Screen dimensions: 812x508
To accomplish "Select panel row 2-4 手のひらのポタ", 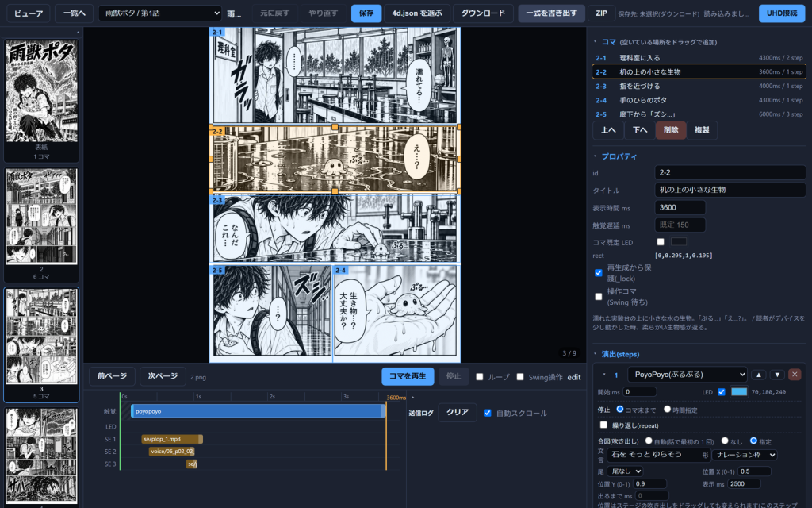I will point(699,100).
